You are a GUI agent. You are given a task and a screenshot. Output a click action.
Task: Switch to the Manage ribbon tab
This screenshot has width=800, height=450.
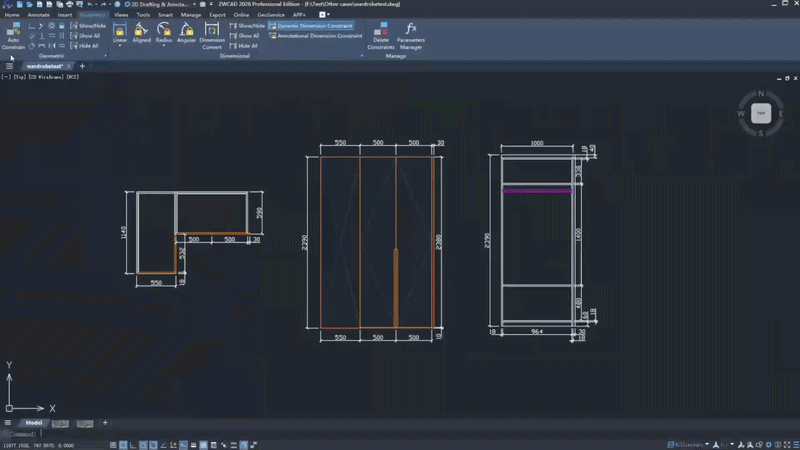(x=190, y=15)
